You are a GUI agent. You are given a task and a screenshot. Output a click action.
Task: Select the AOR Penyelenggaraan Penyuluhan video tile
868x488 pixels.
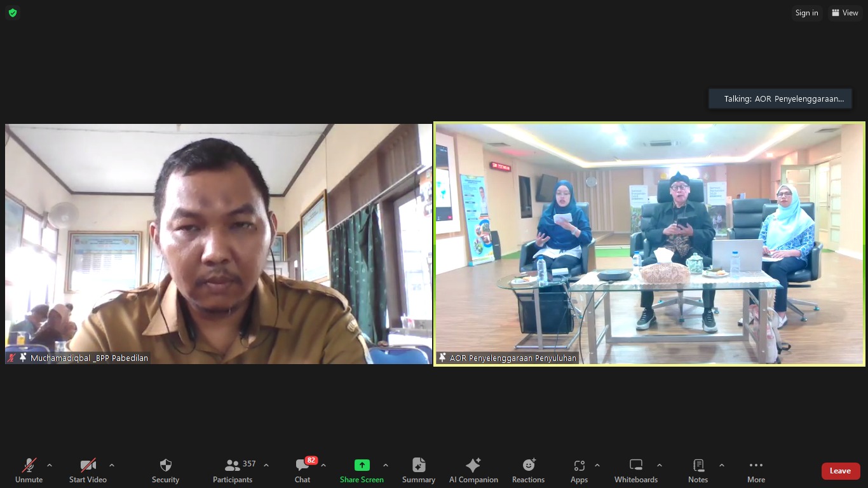[x=649, y=244]
